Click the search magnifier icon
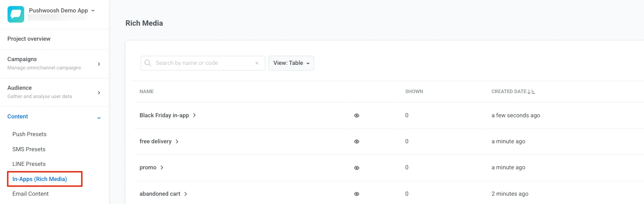Screen dimensions: 644x204 tap(148, 63)
